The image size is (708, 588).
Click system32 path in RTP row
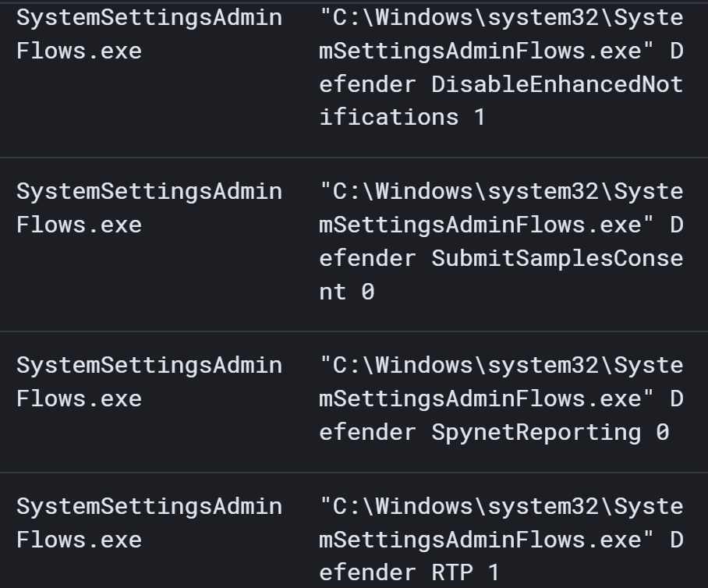click(543, 507)
